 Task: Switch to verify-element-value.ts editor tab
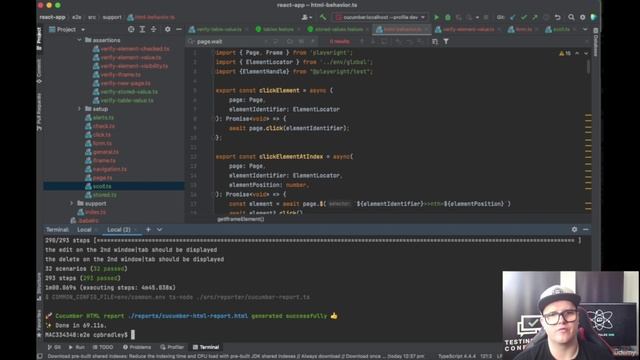(468, 29)
